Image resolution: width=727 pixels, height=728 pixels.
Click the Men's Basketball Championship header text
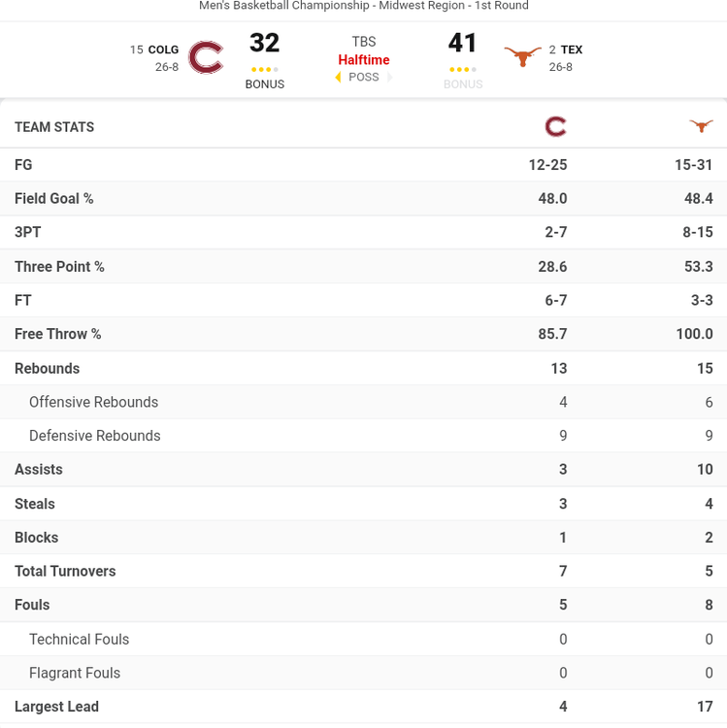(x=364, y=6)
